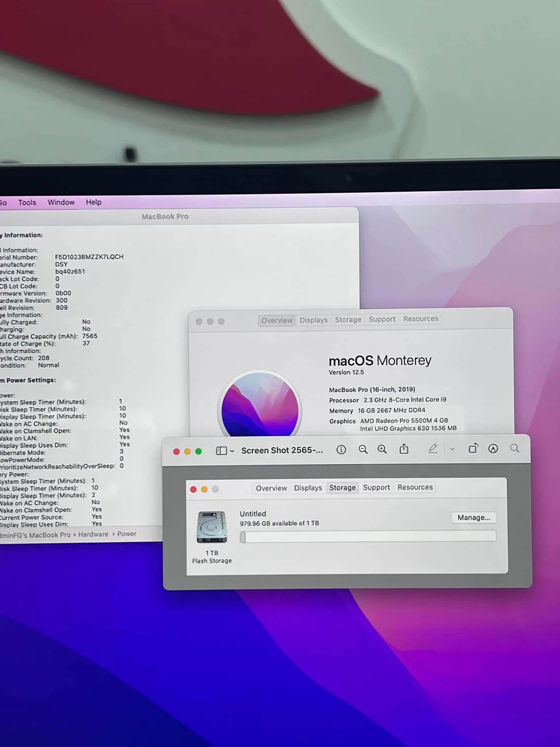The height and width of the screenshot is (747, 560).
Task: Switch to Support tab in macOS Monterey window
Action: [382, 319]
